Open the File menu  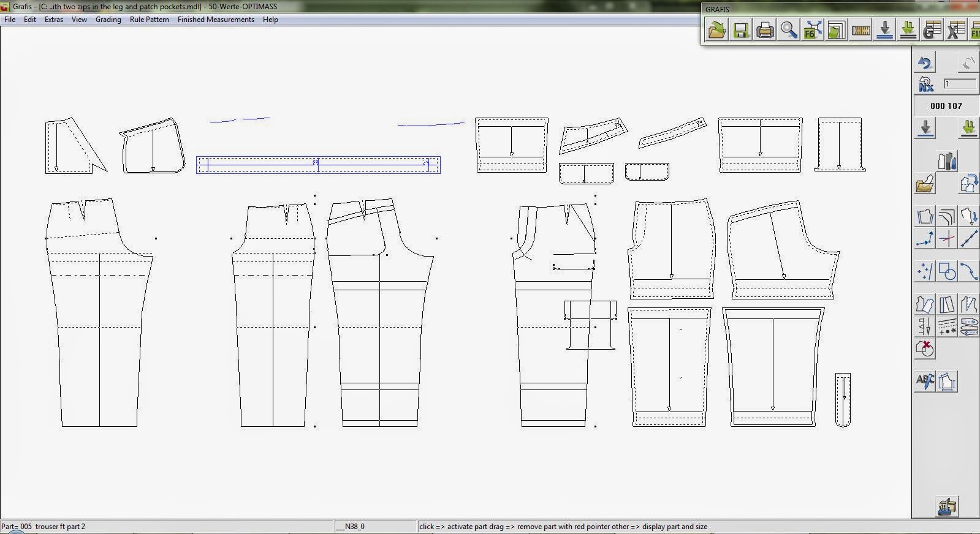pyautogui.click(x=10, y=20)
